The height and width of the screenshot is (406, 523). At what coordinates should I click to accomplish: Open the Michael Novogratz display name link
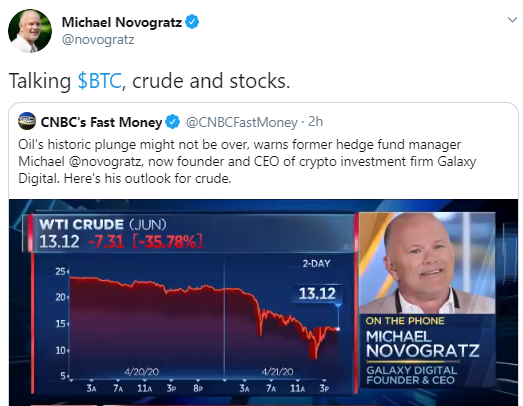[122, 22]
